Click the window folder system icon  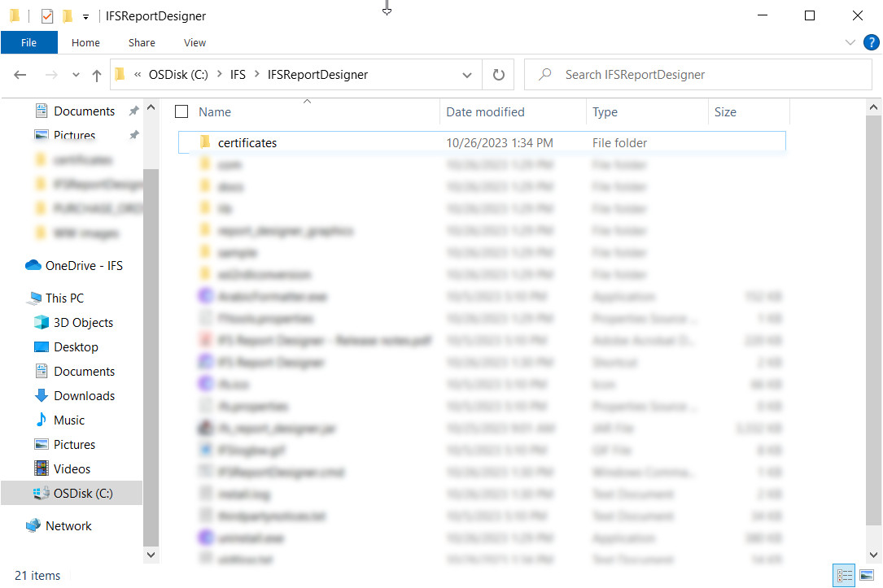[15, 15]
